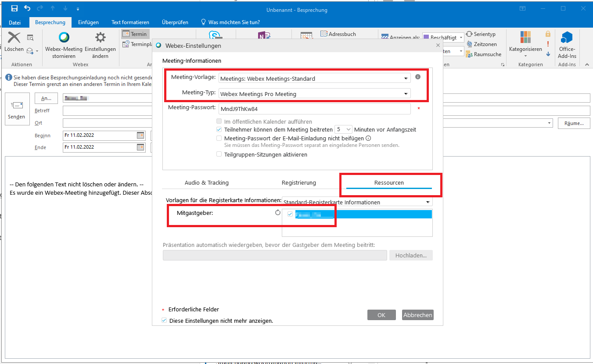Screen dimensions: 593x364
Task: Cancel the Webex meeting via Webex-Meeting stornieren
Action: pyautogui.click(x=64, y=45)
